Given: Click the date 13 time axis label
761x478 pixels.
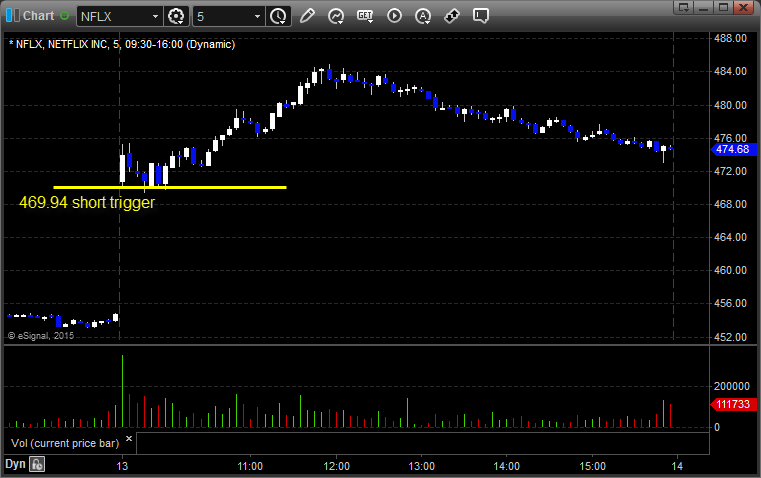Looking at the screenshot, I should point(122,466).
